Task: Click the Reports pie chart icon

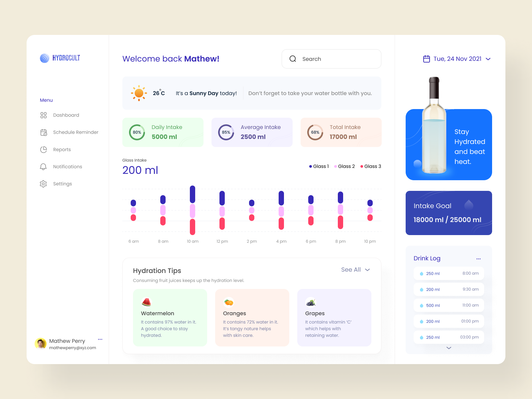Action: [x=44, y=150]
